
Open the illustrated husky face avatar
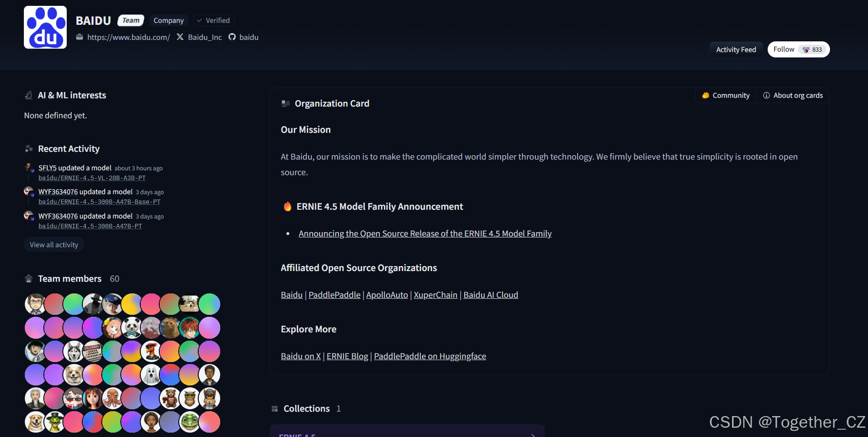coord(74,351)
